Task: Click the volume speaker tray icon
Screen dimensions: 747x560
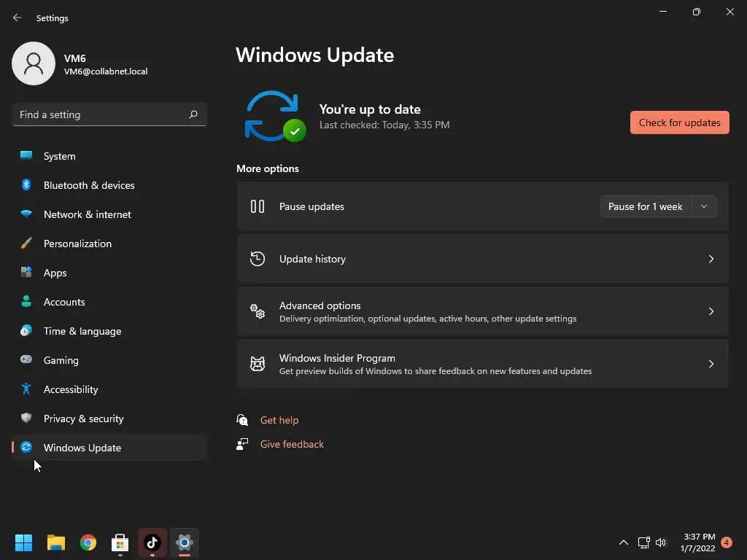Action: tap(661, 542)
